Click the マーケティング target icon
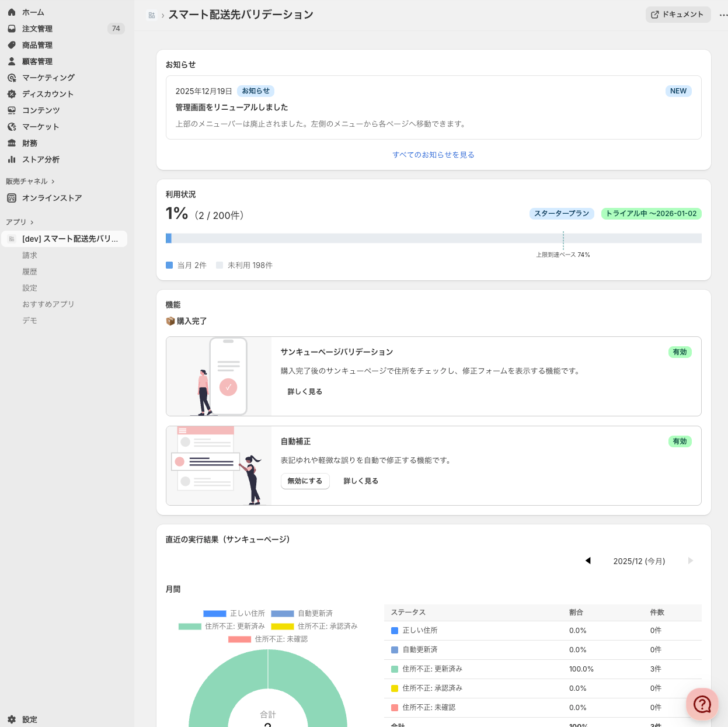Viewport: 728px width, 727px height. click(x=12, y=78)
